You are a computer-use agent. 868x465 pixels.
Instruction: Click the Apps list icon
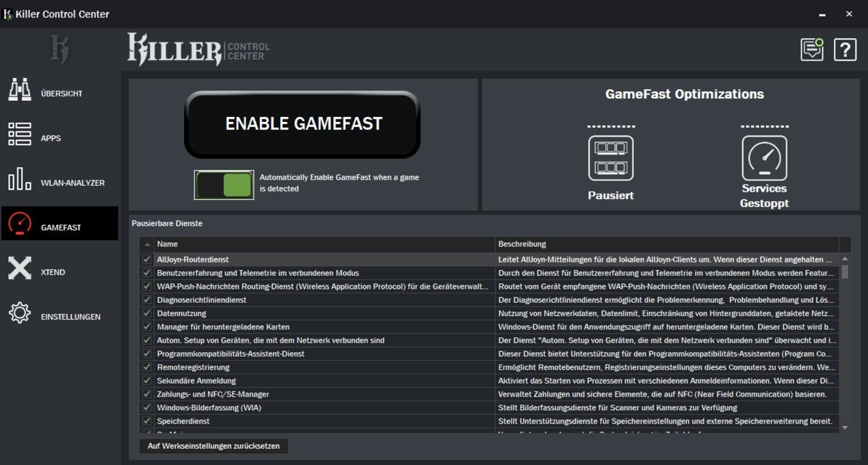coord(20,134)
